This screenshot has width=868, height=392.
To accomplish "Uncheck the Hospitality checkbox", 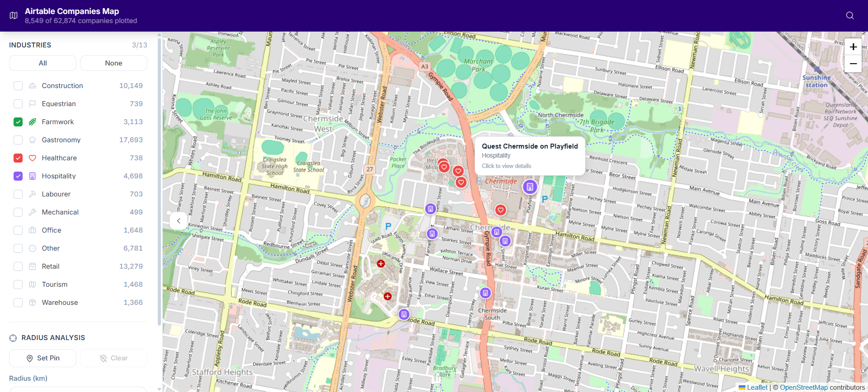I will coord(18,176).
